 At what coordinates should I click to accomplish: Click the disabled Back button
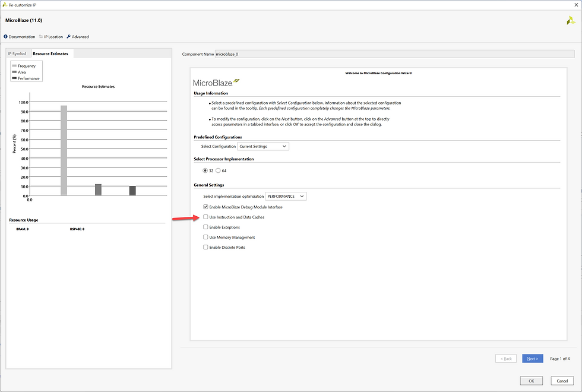tap(506, 359)
